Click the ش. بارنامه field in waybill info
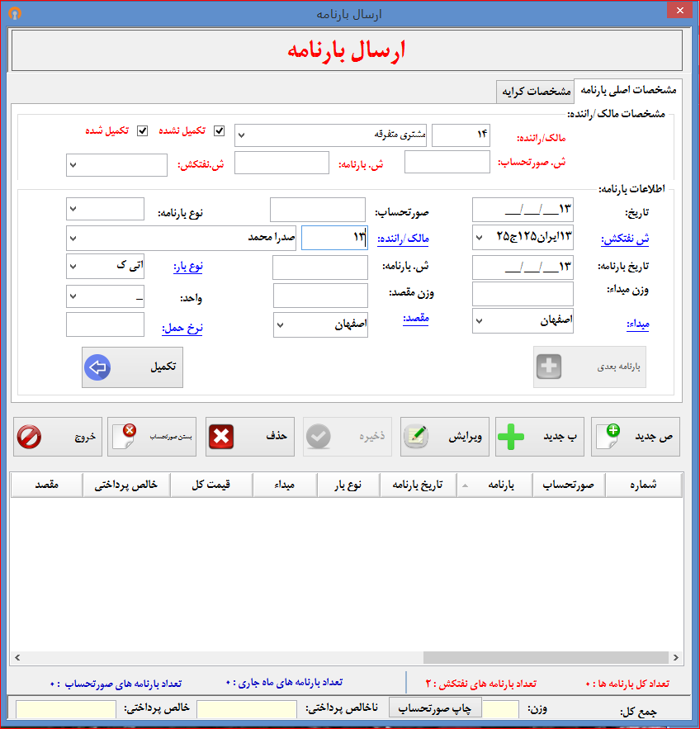700x729 pixels. [x=320, y=267]
